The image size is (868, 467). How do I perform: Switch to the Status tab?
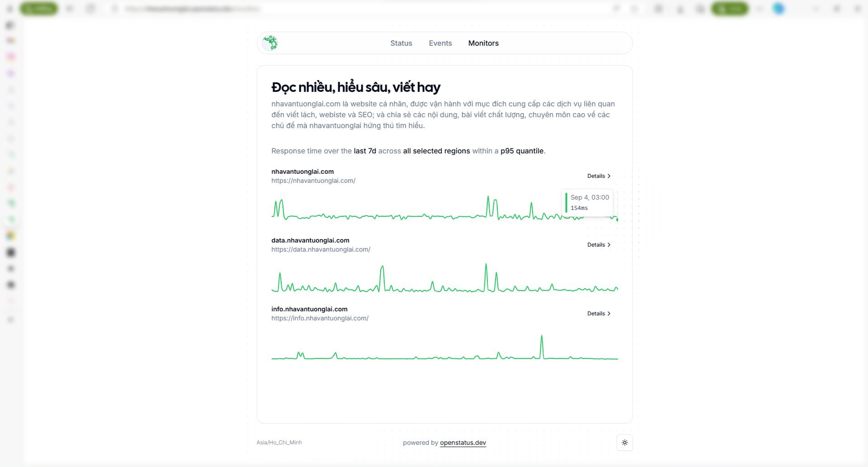(401, 43)
